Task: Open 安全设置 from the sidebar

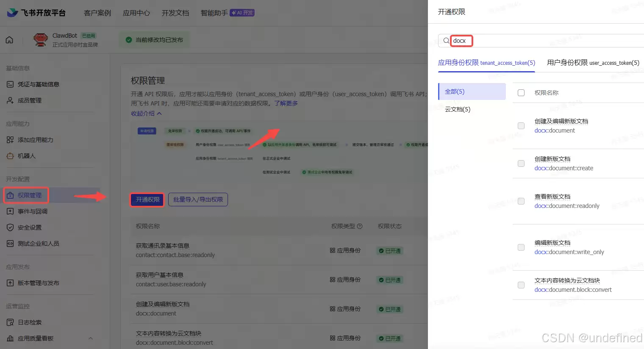Action: 10,227
